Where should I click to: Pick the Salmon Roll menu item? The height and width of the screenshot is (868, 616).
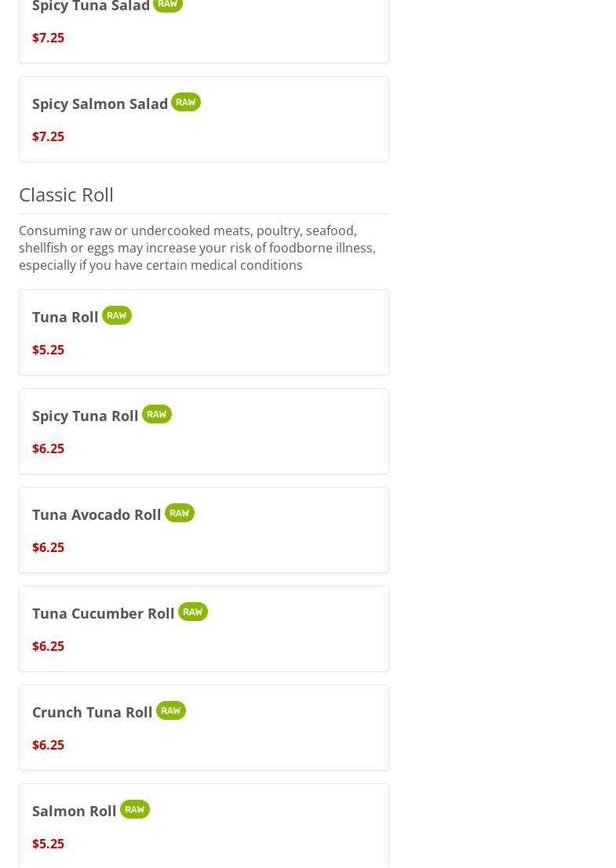coord(74,811)
